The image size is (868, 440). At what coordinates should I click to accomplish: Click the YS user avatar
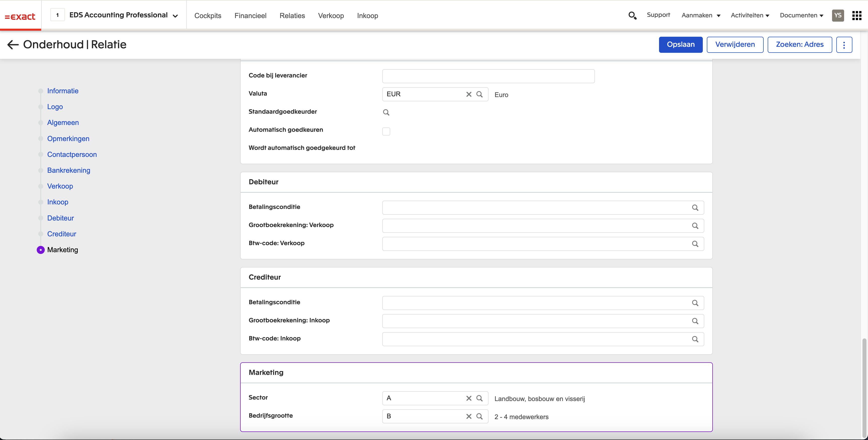pos(838,16)
